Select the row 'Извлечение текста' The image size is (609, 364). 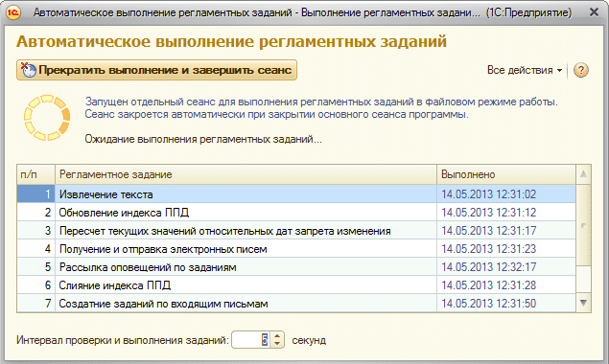point(296,194)
